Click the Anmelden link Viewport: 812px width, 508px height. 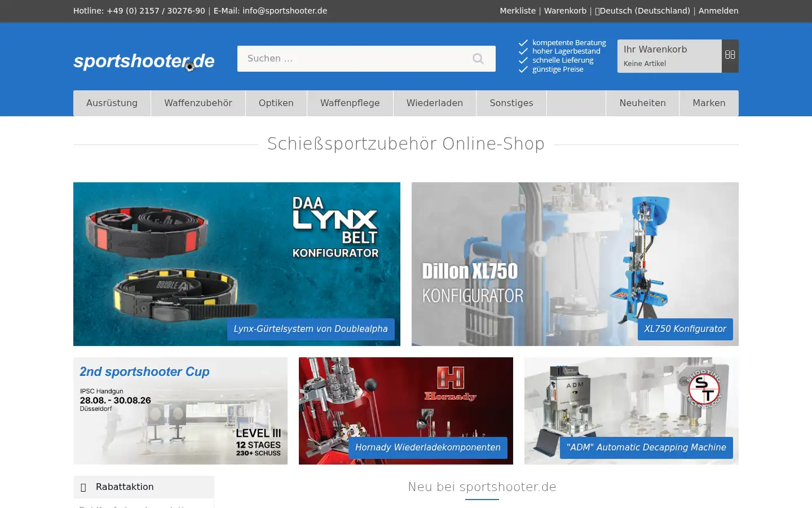pos(718,11)
